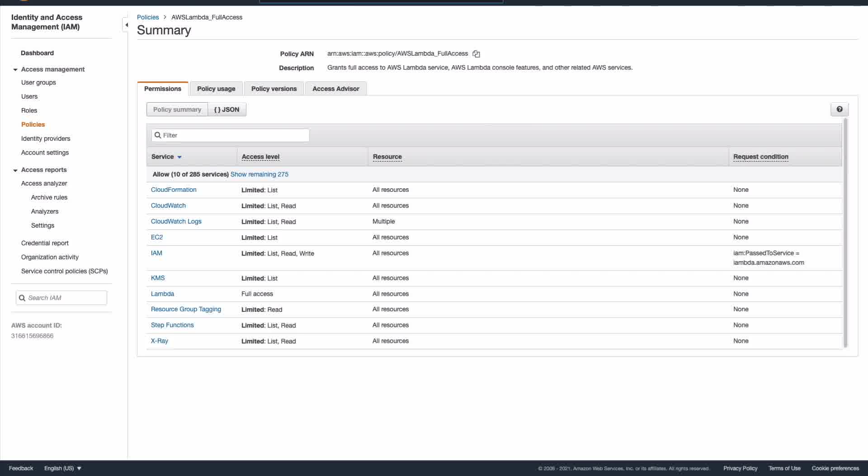Collapse the IAM navigation side panel
Screen dimensions: 868x476
pos(126,25)
